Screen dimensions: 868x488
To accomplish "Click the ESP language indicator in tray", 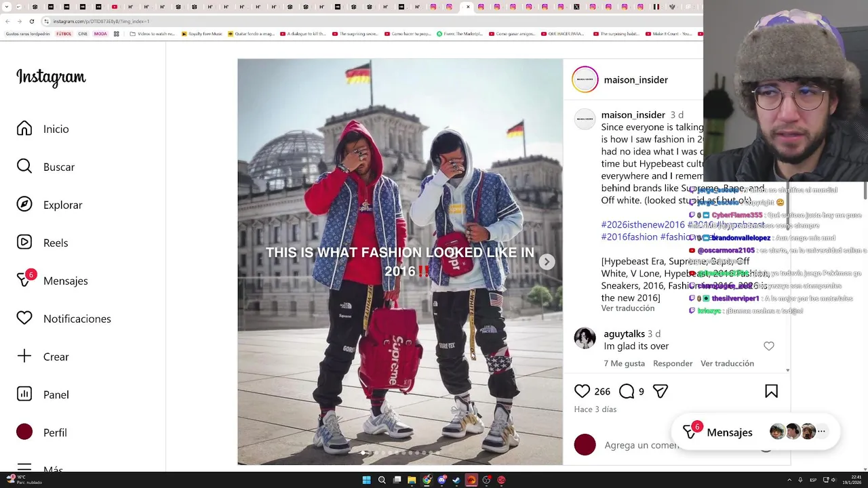I will [813, 480].
